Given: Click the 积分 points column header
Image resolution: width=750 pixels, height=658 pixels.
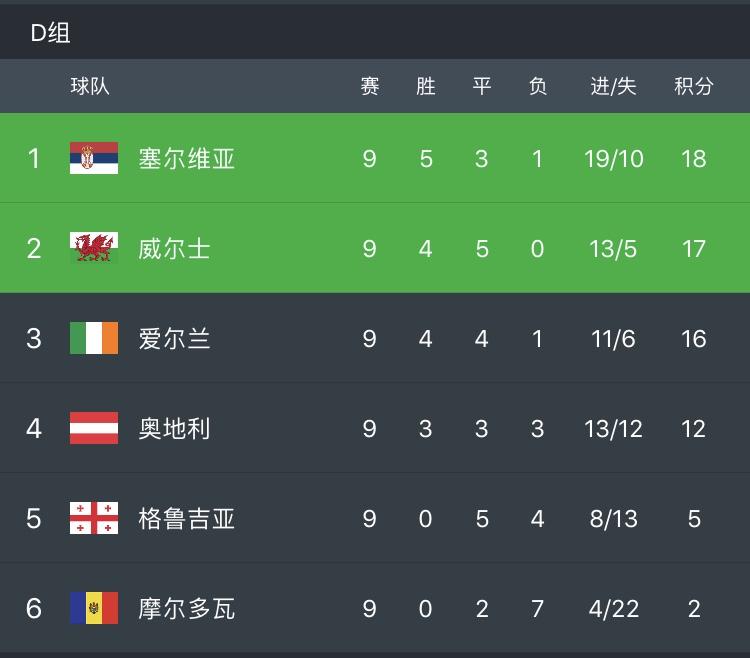Looking at the screenshot, I should click(x=694, y=86).
